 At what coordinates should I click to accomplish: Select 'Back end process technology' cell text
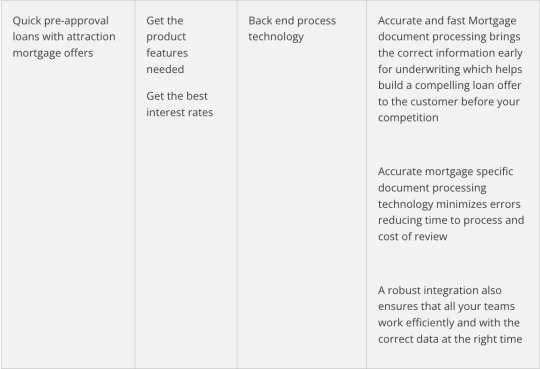pos(292,29)
